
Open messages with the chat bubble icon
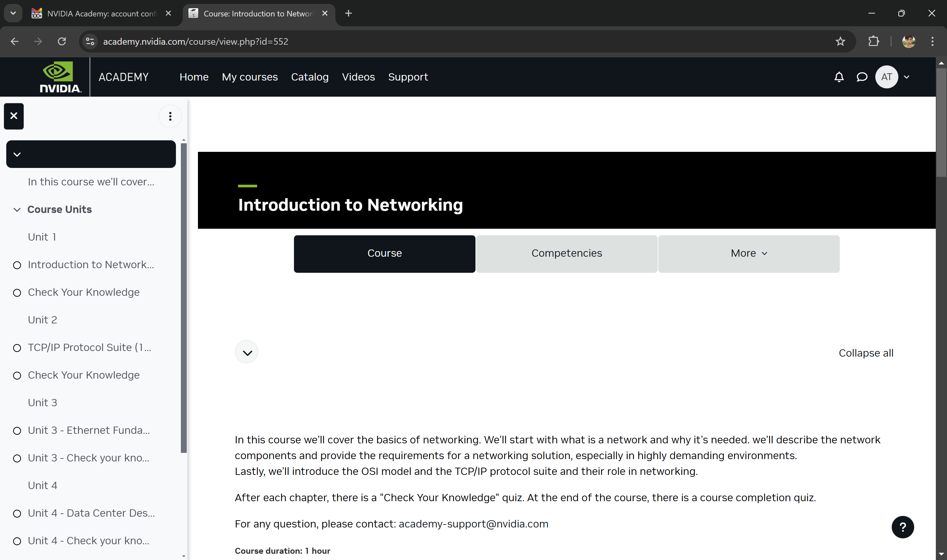pos(862,77)
